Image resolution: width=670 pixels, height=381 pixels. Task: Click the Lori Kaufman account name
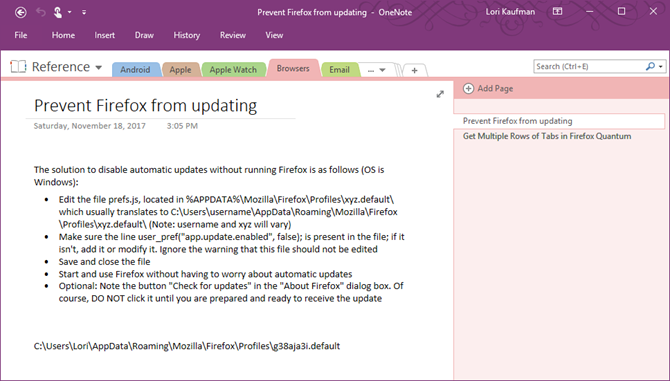click(x=510, y=12)
